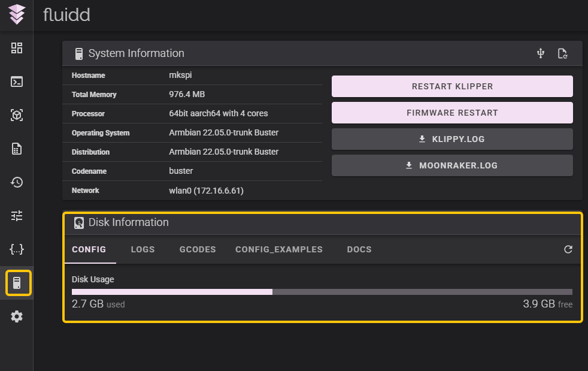
Task: Select the DOCS tab
Action: click(359, 249)
